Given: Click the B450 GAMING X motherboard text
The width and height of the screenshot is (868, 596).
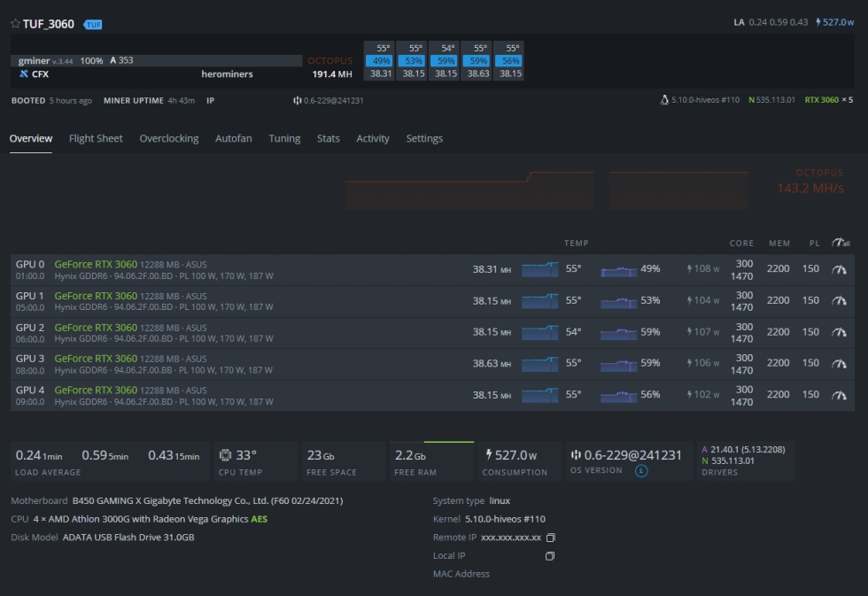Looking at the screenshot, I should (x=207, y=501).
